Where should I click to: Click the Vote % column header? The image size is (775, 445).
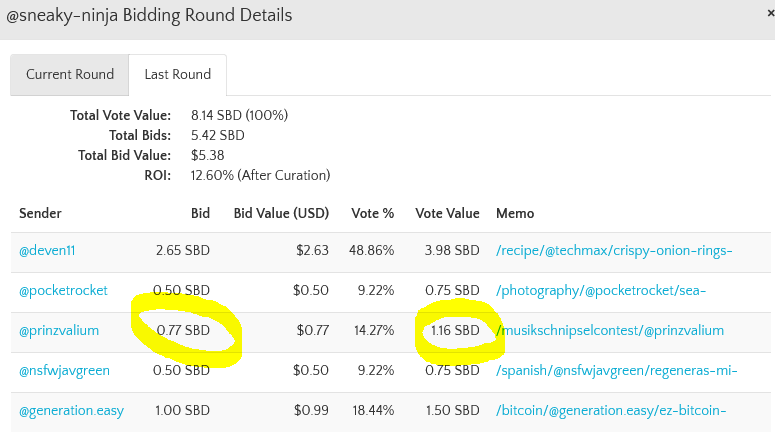[372, 213]
